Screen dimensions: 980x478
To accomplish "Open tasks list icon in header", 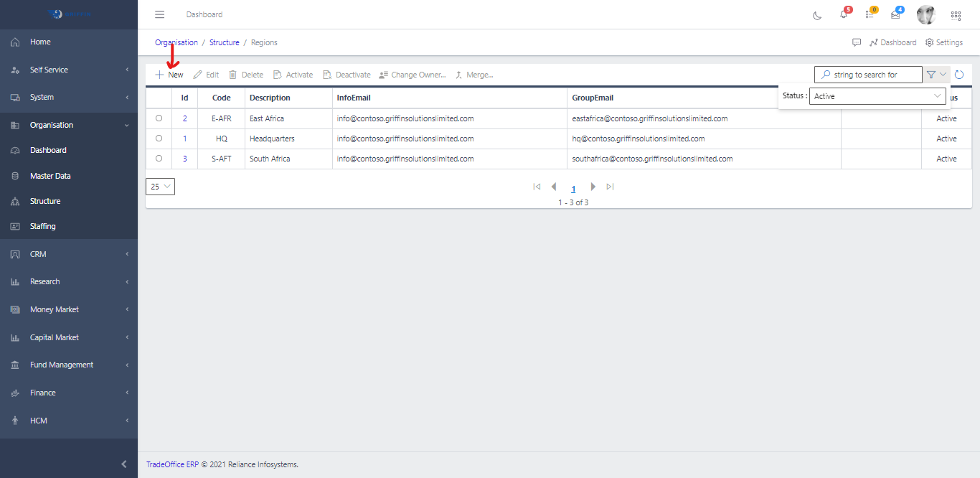I will point(870,14).
